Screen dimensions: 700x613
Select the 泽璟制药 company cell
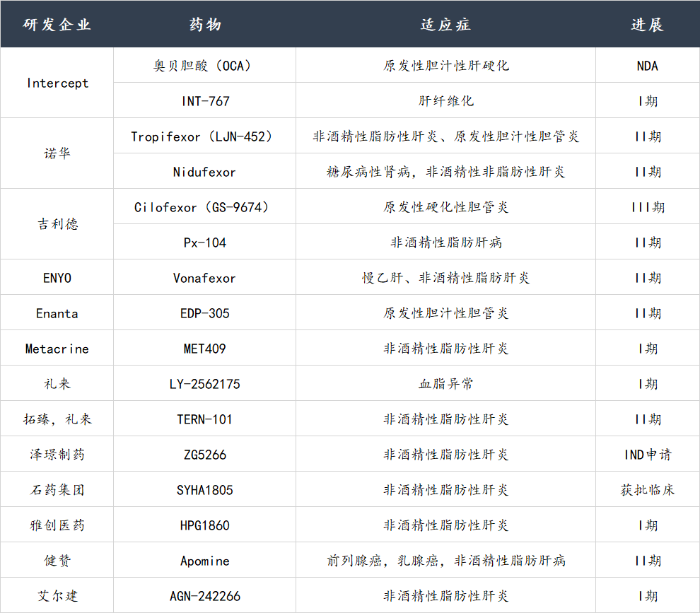(57, 454)
